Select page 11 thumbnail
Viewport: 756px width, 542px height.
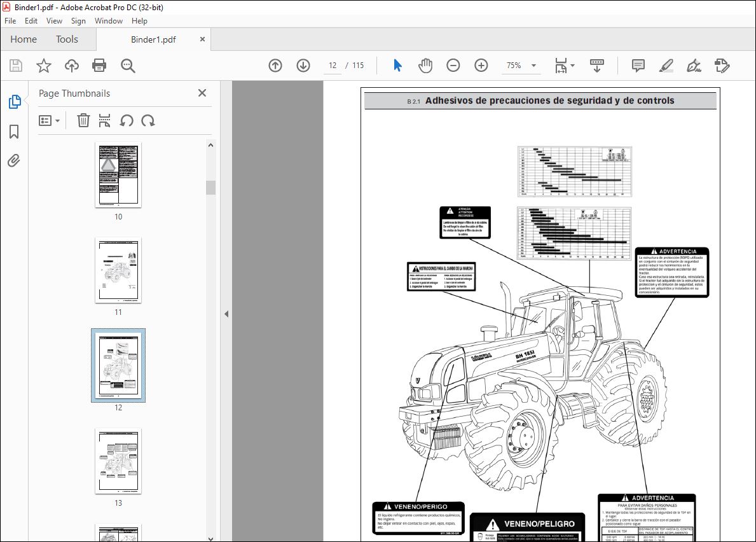tap(118, 270)
